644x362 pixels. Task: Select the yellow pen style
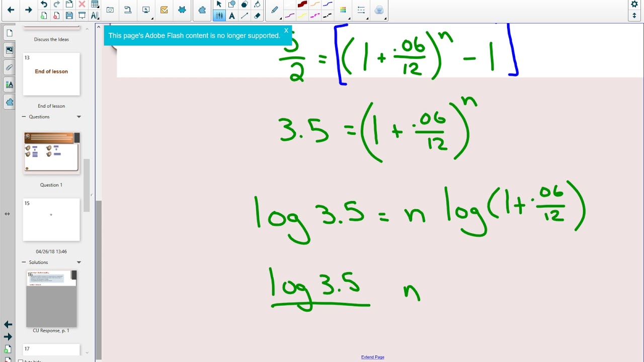[x=302, y=16]
